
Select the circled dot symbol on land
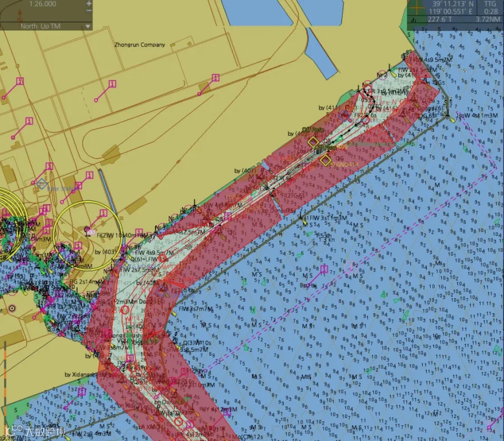click(12, 308)
